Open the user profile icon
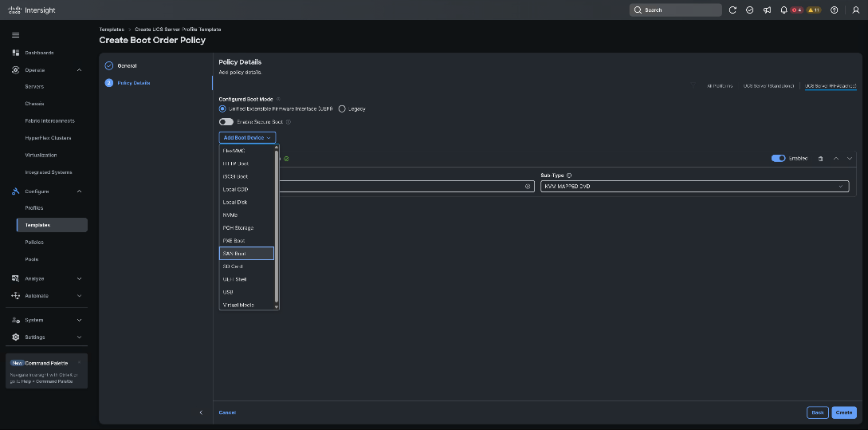This screenshot has height=430, width=868. [x=856, y=10]
